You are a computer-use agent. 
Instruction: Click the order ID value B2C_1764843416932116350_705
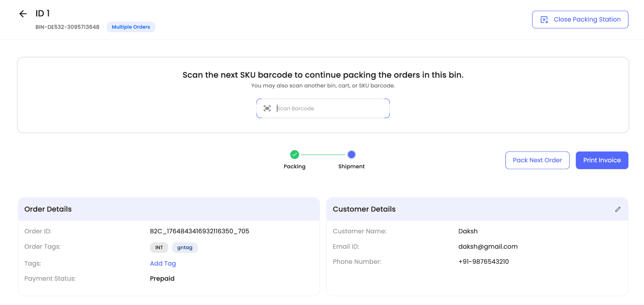pos(199,231)
